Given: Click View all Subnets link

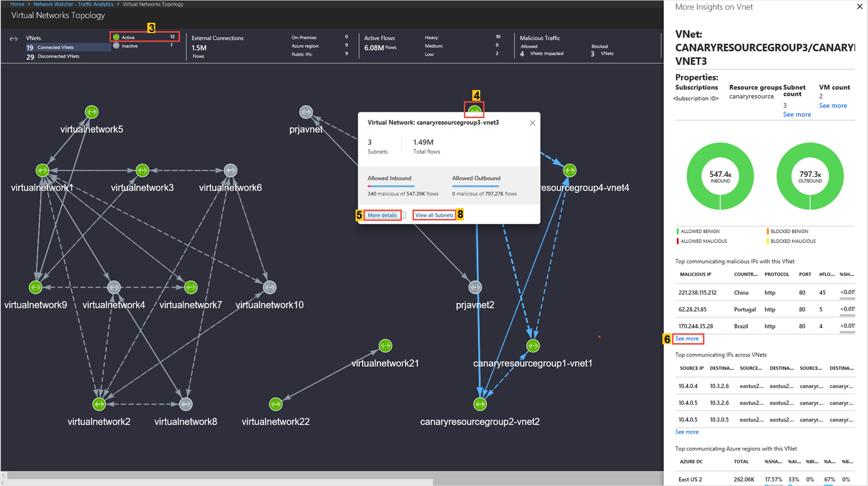Looking at the screenshot, I should point(434,215).
